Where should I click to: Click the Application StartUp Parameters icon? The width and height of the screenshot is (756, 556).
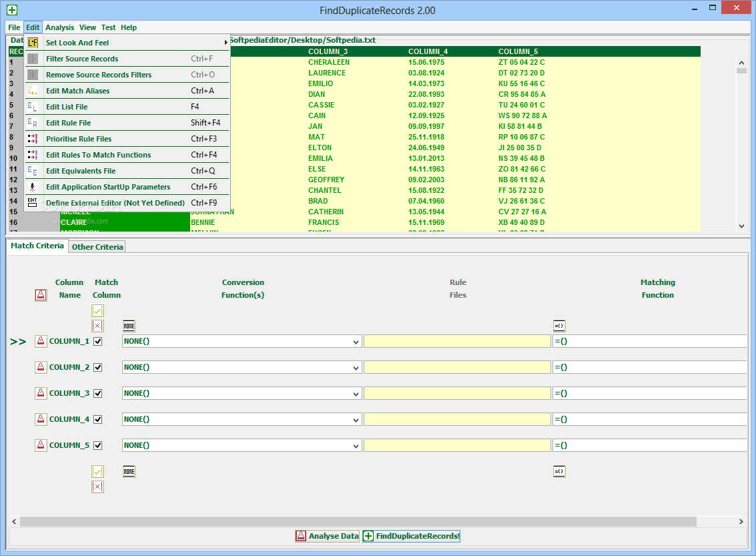coord(33,187)
